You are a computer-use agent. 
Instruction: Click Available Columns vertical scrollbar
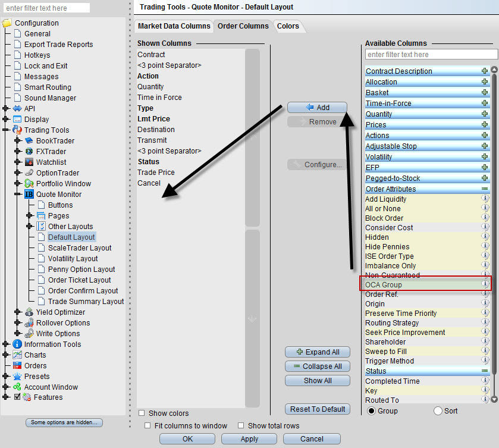pyautogui.click(x=494, y=223)
